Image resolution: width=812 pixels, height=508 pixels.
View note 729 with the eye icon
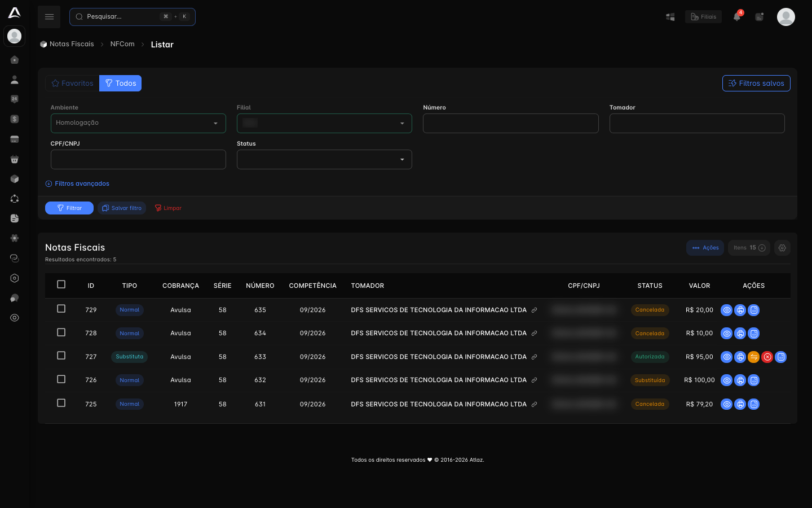pyautogui.click(x=726, y=310)
